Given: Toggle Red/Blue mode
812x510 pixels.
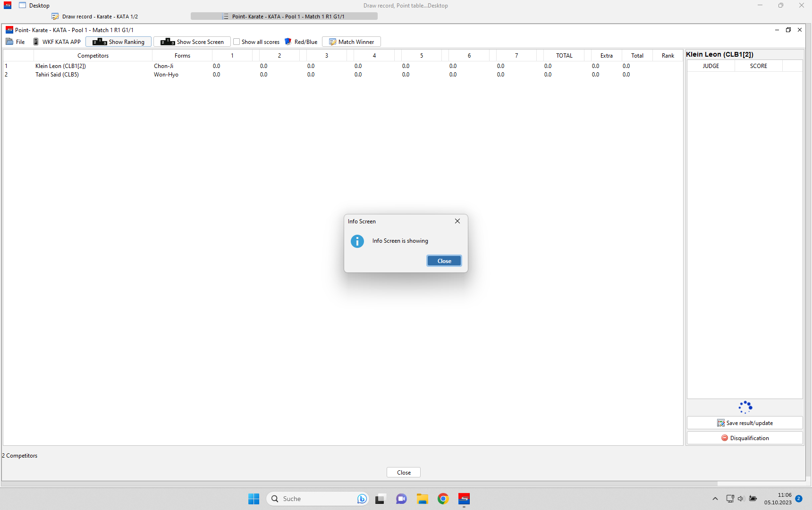Looking at the screenshot, I should click(301, 42).
